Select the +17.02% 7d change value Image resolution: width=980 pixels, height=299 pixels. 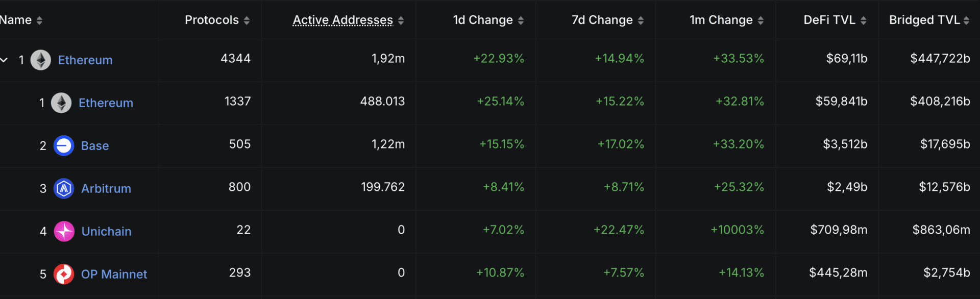pos(621,144)
